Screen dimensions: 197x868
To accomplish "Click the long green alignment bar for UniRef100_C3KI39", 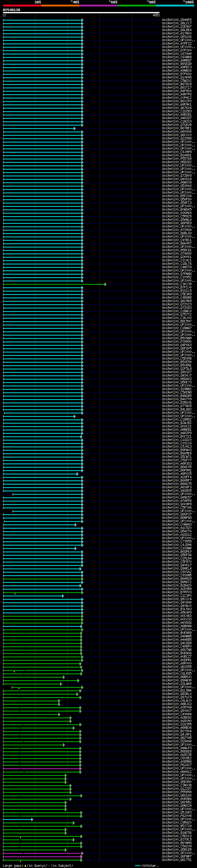I will click(x=54, y=285).
